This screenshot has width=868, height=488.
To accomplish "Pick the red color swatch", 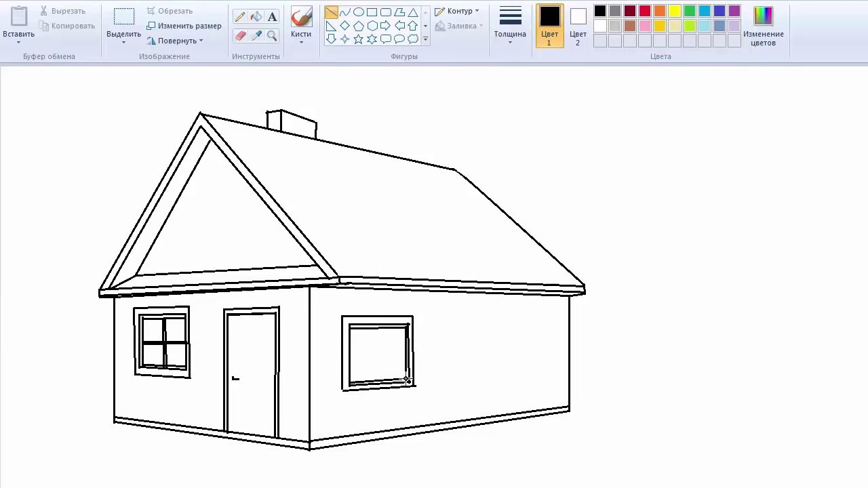I will click(x=645, y=11).
